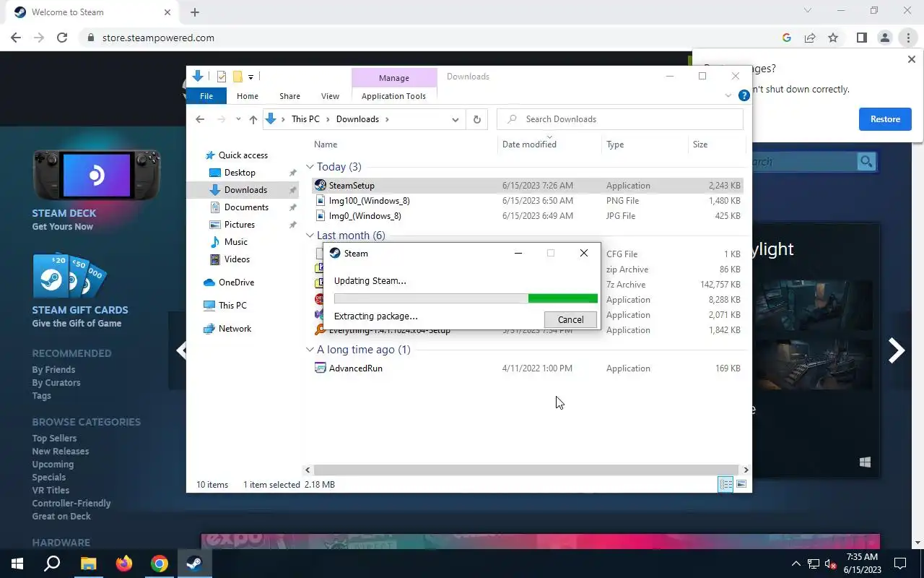
Task: Open File Explorer from the taskbar
Action: [x=88, y=564]
